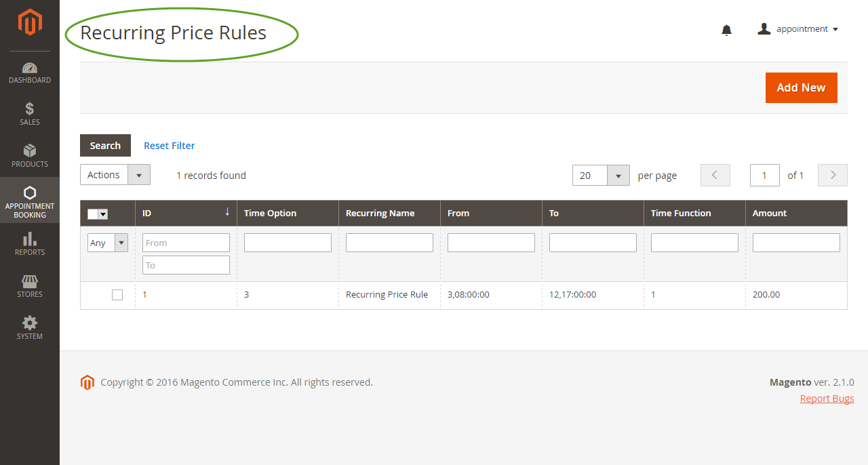The image size is (868, 465).
Task: Open the per page count dropdown
Action: tap(600, 176)
